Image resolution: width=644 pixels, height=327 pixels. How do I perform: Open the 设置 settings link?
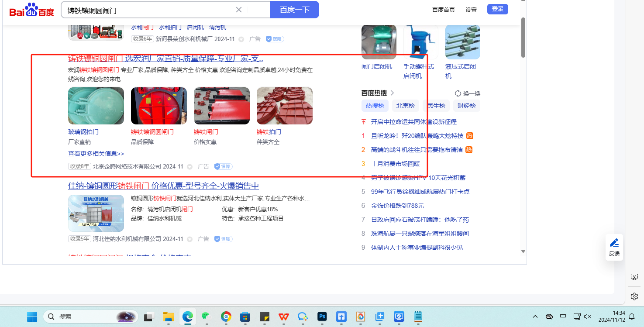(x=471, y=10)
